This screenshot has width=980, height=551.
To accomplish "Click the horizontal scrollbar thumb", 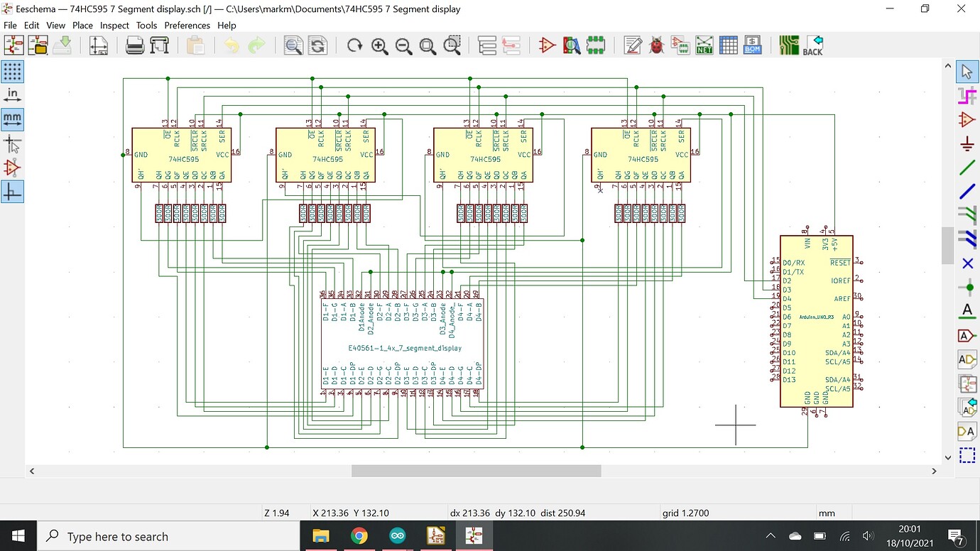I will click(x=476, y=471).
